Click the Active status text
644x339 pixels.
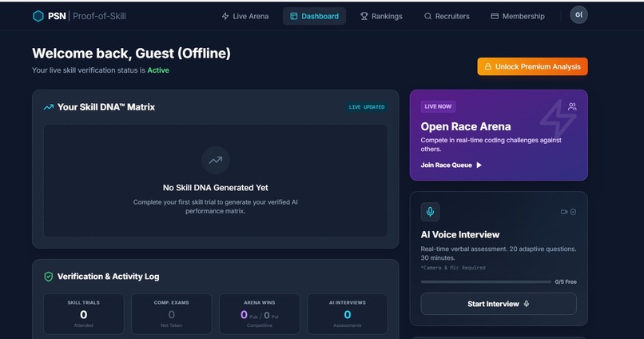(x=158, y=70)
